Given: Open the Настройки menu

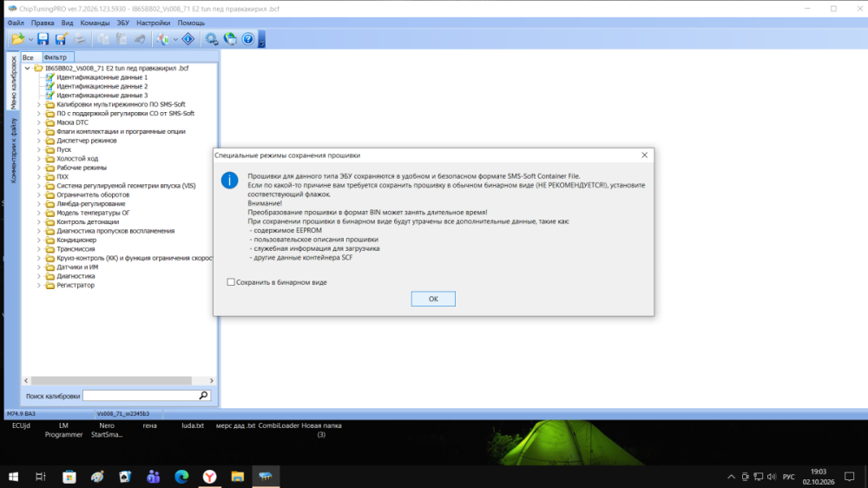Looking at the screenshot, I should 154,23.
